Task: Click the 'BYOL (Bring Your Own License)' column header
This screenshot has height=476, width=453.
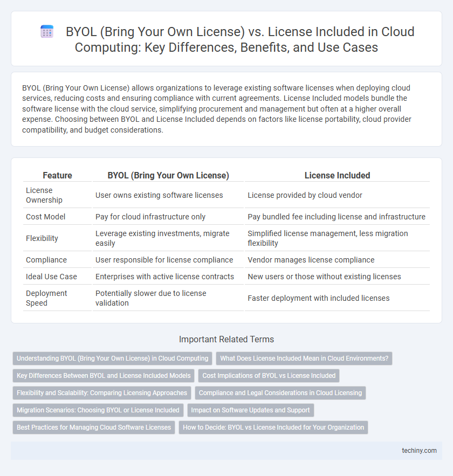Action: click(168, 175)
